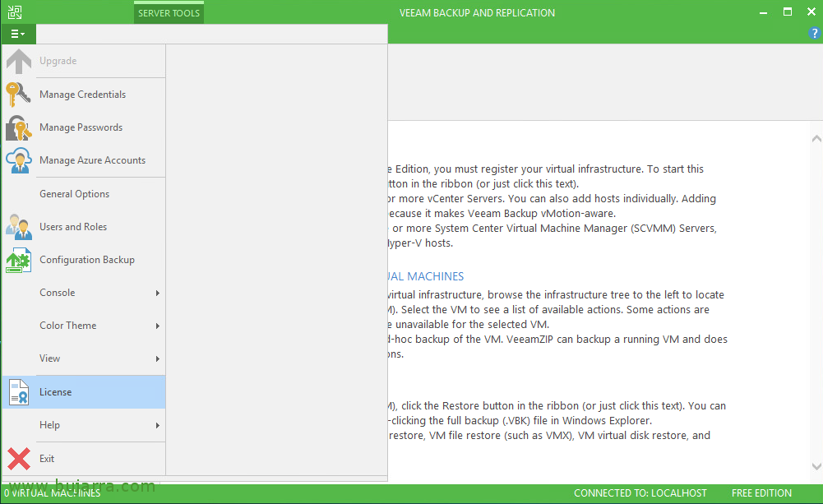Click the Users and Roles people icon
Screen dimensions: 823x504
point(18,227)
